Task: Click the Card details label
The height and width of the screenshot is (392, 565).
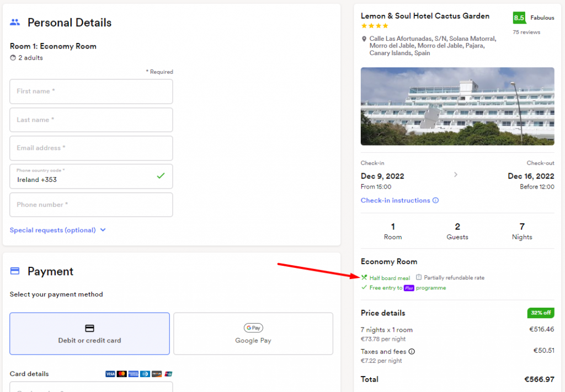Action: tap(29, 374)
